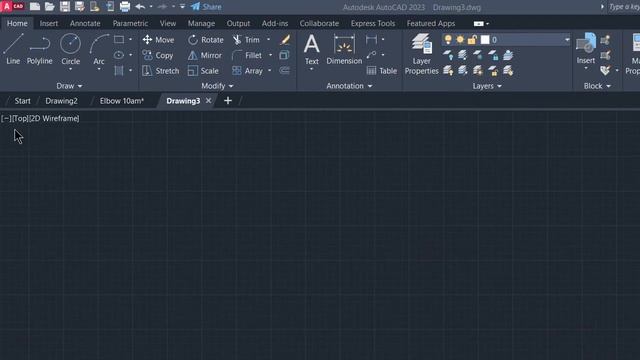Image resolution: width=640 pixels, height=360 pixels.
Task: Activate the Fillet command
Action: (x=247, y=55)
